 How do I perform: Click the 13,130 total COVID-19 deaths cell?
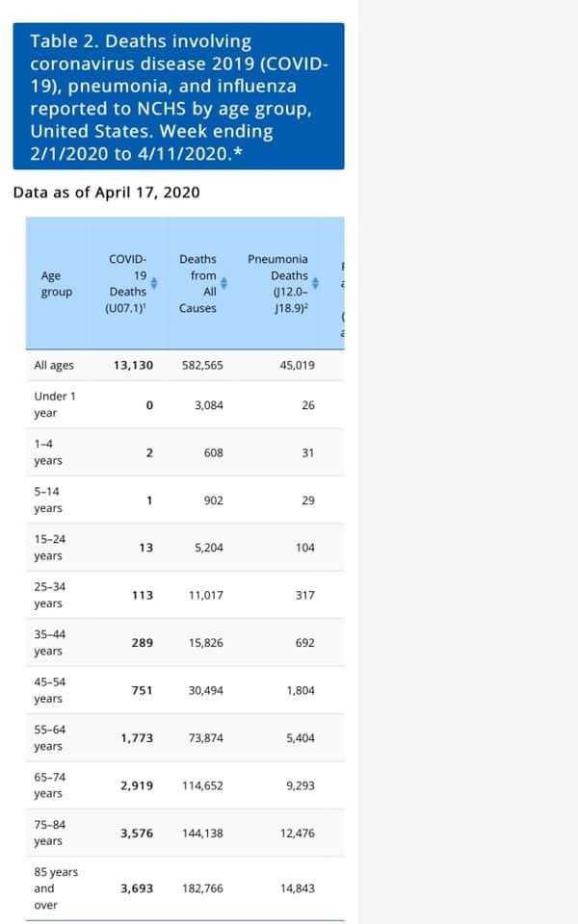(133, 366)
